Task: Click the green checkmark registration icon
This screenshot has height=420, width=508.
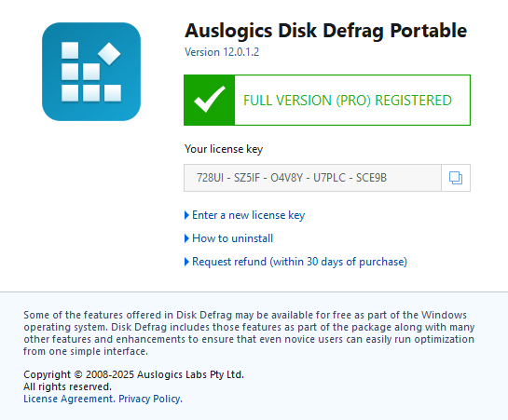Action: click(210, 100)
